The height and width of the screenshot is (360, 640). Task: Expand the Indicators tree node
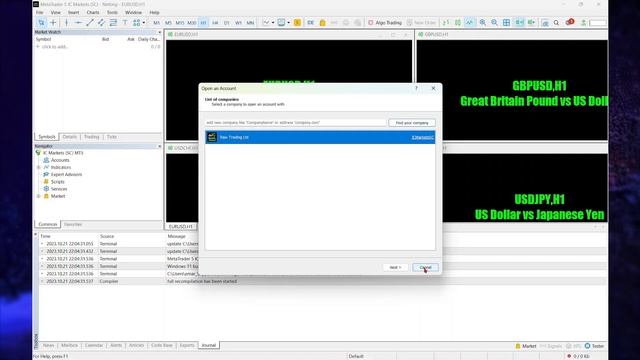39,167
